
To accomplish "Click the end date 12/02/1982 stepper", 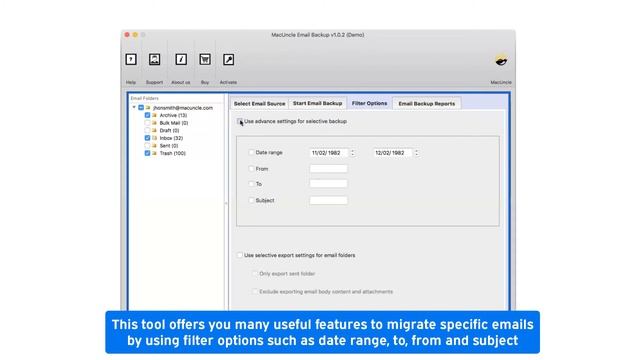I will pos(416,153).
